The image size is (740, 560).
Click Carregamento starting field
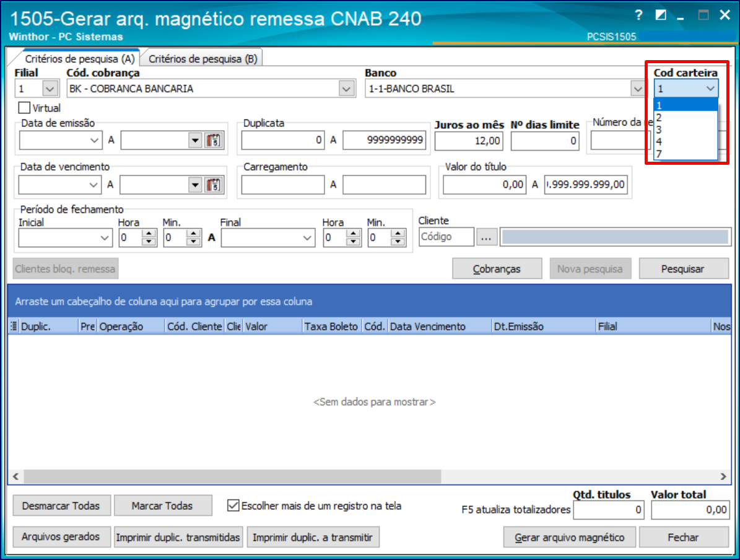[283, 185]
